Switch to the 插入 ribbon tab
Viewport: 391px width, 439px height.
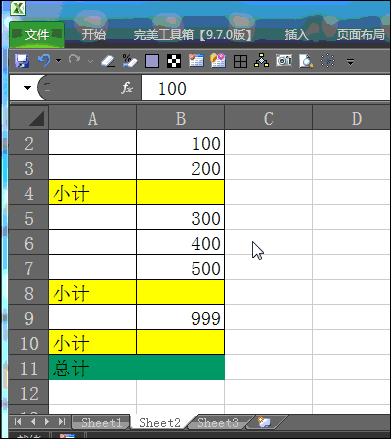point(296,35)
